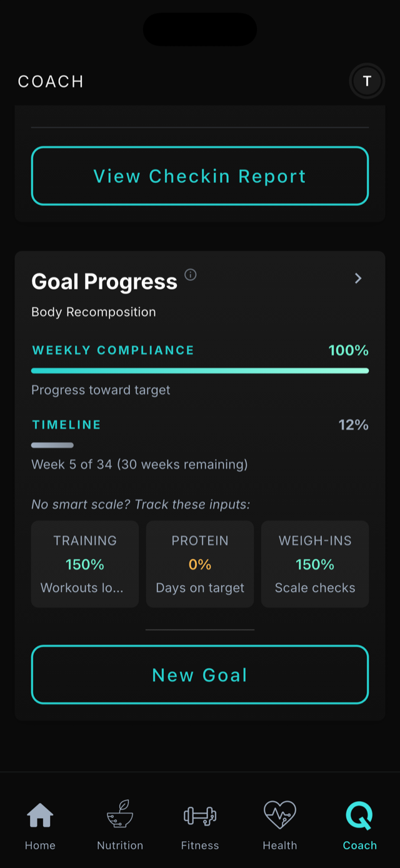
Task: Tap the Fitness dumbbell icon
Action: [200, 814]
